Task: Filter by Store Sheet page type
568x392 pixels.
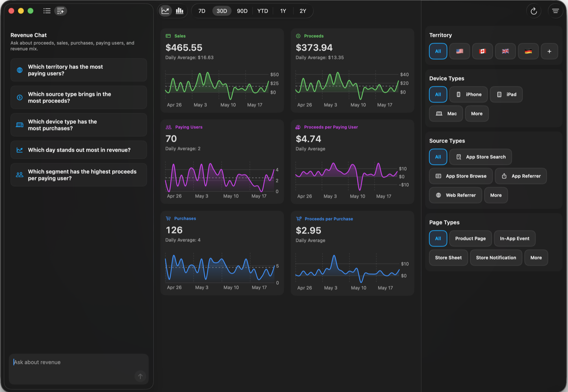Action: [448, 258]
